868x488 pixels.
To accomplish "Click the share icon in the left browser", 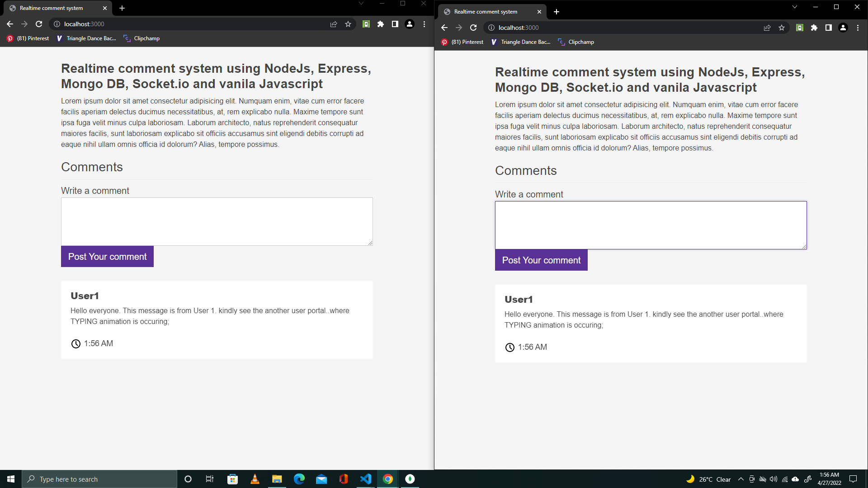I will click(334, 24).
